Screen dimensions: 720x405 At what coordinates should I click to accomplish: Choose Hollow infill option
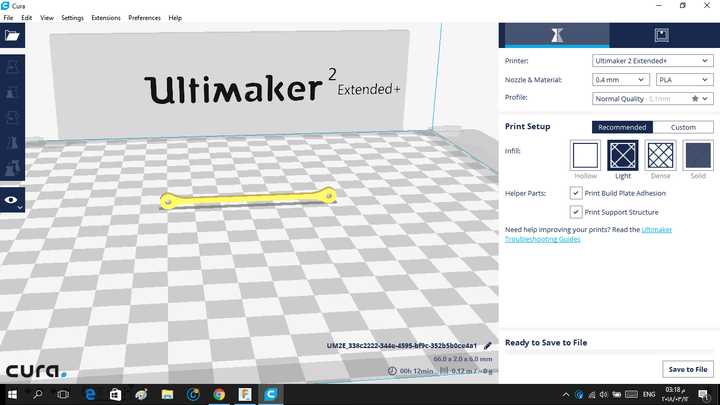(x=585, y=155)
